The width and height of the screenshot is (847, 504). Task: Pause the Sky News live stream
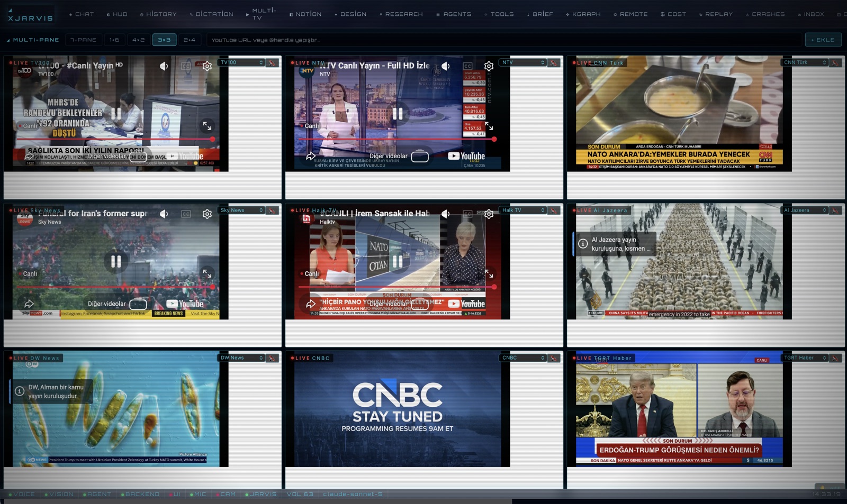(116, 261)
